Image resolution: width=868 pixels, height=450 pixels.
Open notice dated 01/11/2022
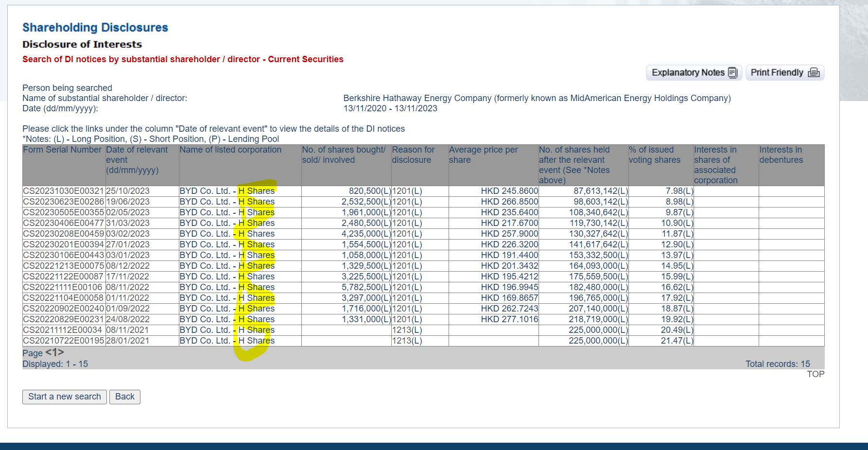(128, 298)
